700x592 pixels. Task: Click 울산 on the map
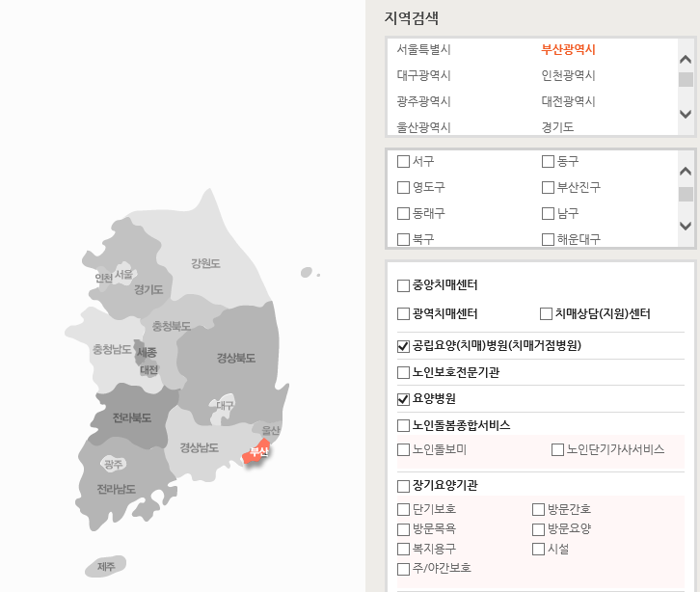click(x=271, y=430)
